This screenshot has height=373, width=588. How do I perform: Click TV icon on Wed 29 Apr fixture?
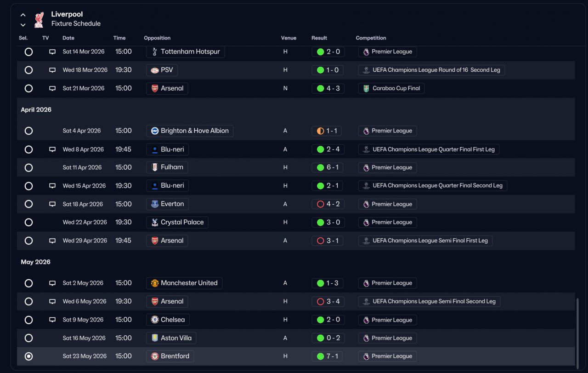coord(52,241)
